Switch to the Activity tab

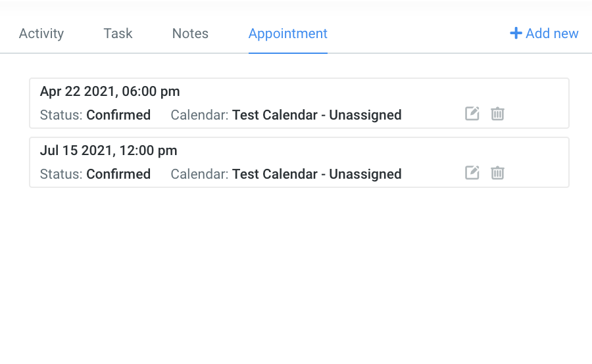click(41, 34)
